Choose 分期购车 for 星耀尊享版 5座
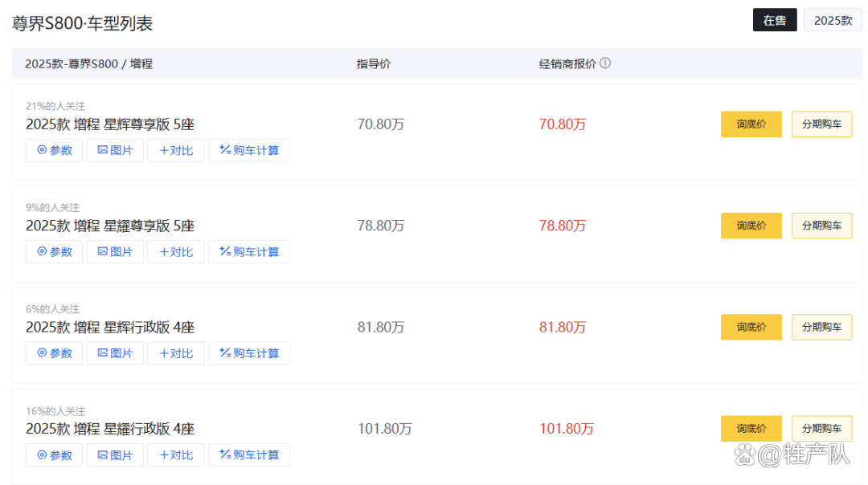 [x=821, y=226]
